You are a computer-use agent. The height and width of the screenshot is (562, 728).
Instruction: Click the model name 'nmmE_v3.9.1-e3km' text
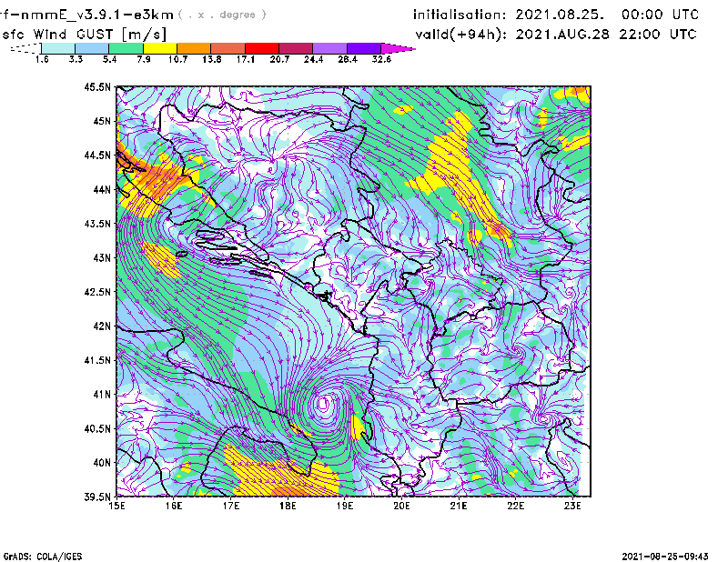pyautogui.click(x=96, y=15)
